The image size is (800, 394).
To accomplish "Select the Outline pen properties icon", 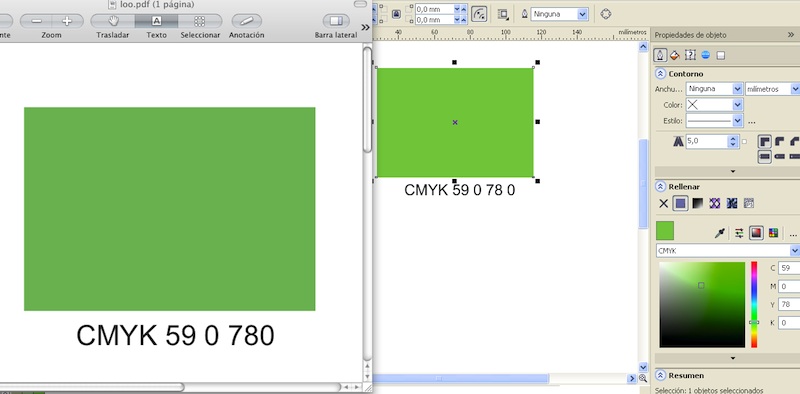I will tap(661, 55).
